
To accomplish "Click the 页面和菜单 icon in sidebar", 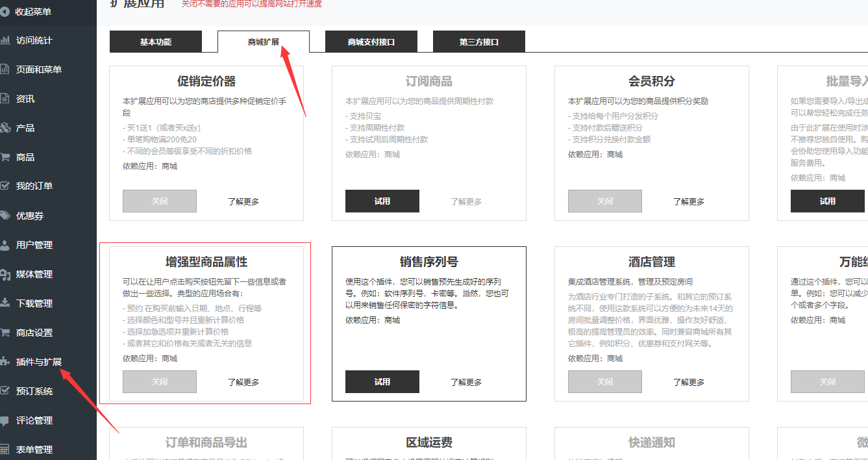I will 5,70.
